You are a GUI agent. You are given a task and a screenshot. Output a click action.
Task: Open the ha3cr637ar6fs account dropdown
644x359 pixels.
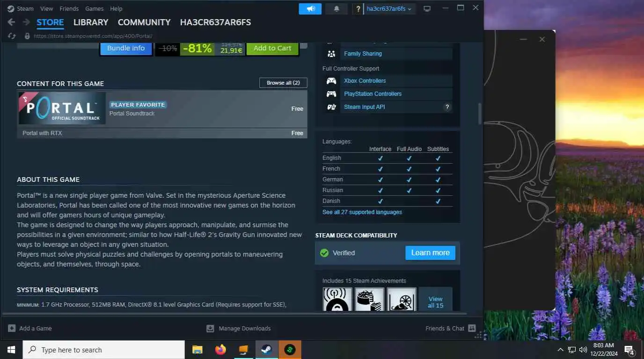click(x=389, y=8)
